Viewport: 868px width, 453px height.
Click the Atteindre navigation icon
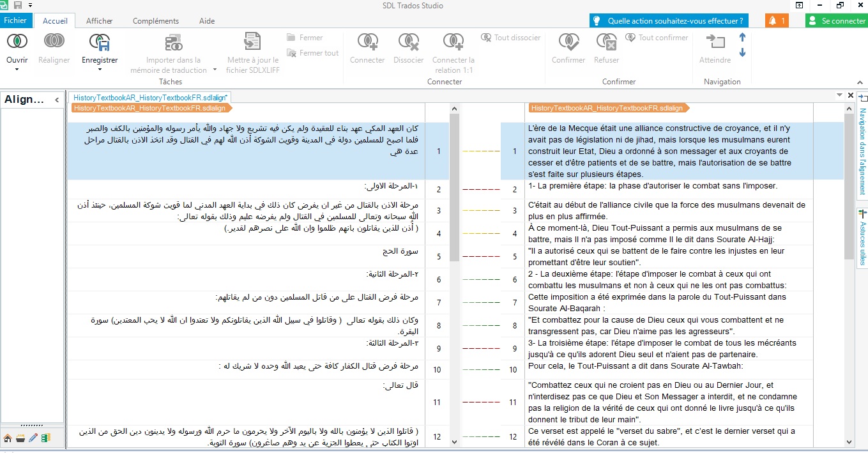click(x=715, y=42)
